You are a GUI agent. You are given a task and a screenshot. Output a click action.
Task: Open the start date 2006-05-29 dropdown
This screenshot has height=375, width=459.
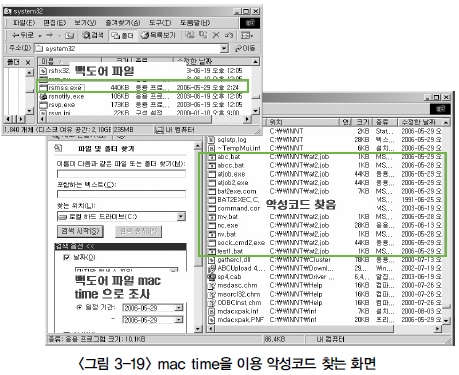[179, 308]
